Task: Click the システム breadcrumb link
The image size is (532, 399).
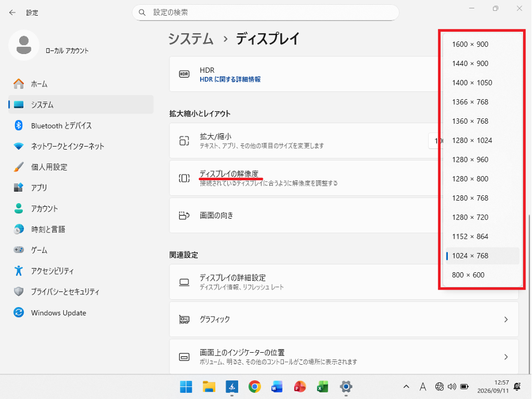Action: tap(191, 38)
